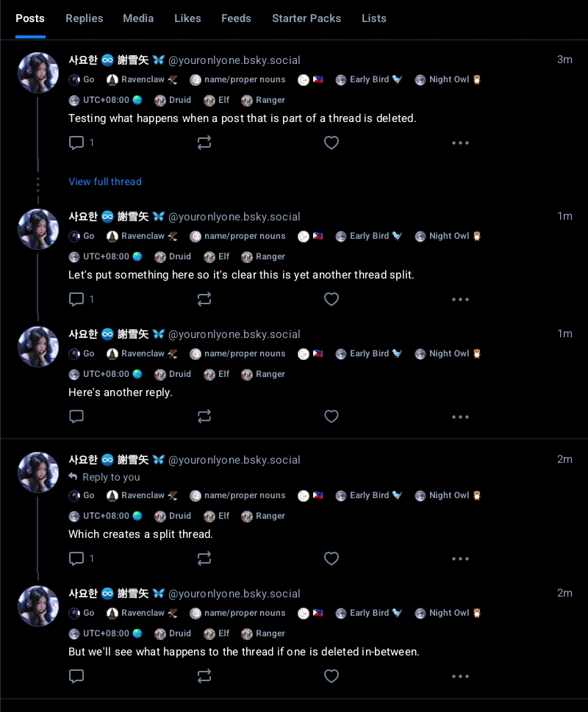Like the 'But we'll see what happens' post

click(x=331, y=676)
